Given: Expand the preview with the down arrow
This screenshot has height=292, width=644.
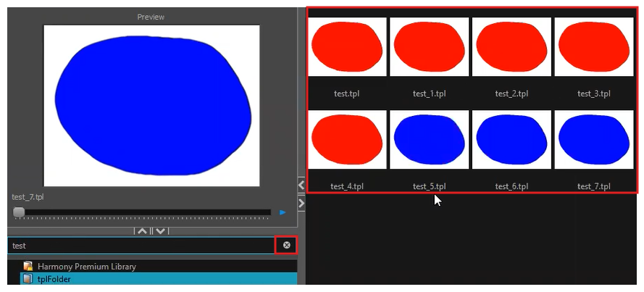Looking at the screenshot, I should coord(161,232).
